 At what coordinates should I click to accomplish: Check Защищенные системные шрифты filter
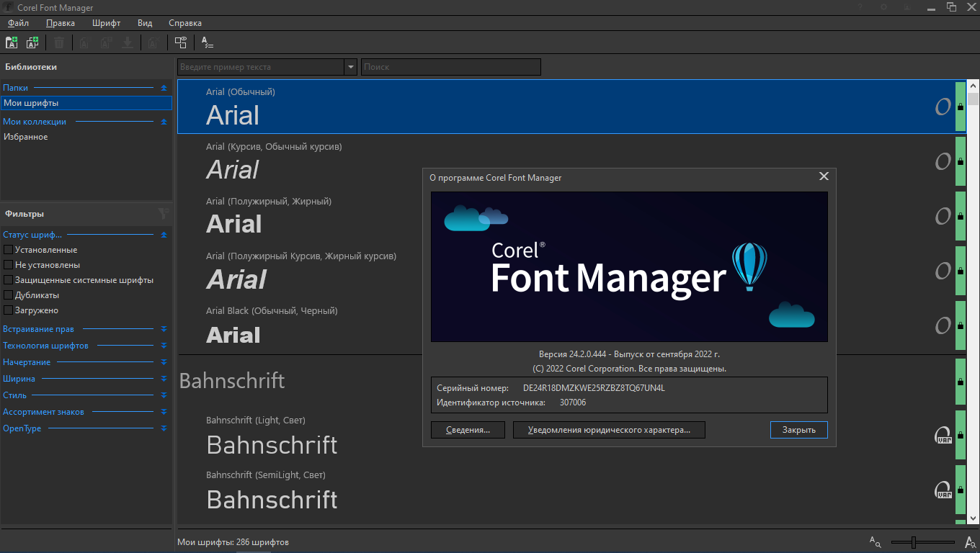(x=9, y=280)
